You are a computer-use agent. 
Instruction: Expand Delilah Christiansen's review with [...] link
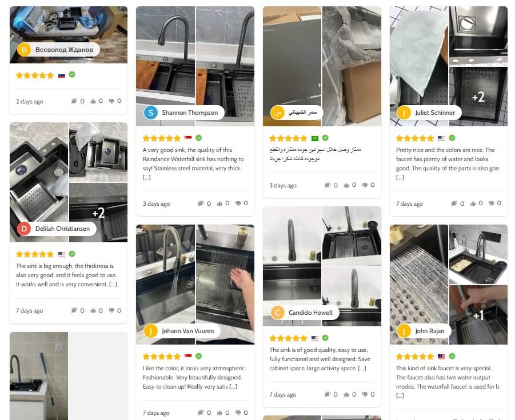pyautogui.click(x=113, y=285)
